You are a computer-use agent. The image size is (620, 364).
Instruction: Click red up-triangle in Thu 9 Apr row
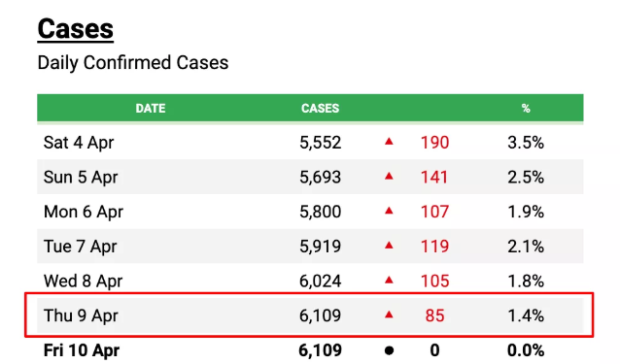point(389,314)
